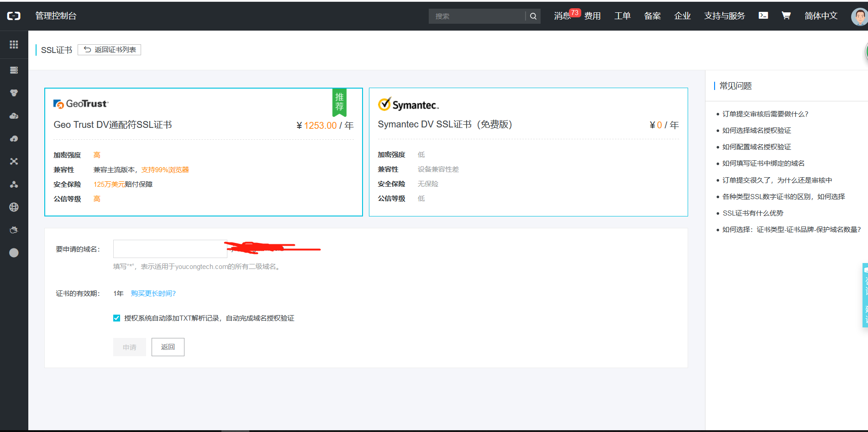Select the Geo Trust DV wildcard SSL certificate card

[204, 152]
